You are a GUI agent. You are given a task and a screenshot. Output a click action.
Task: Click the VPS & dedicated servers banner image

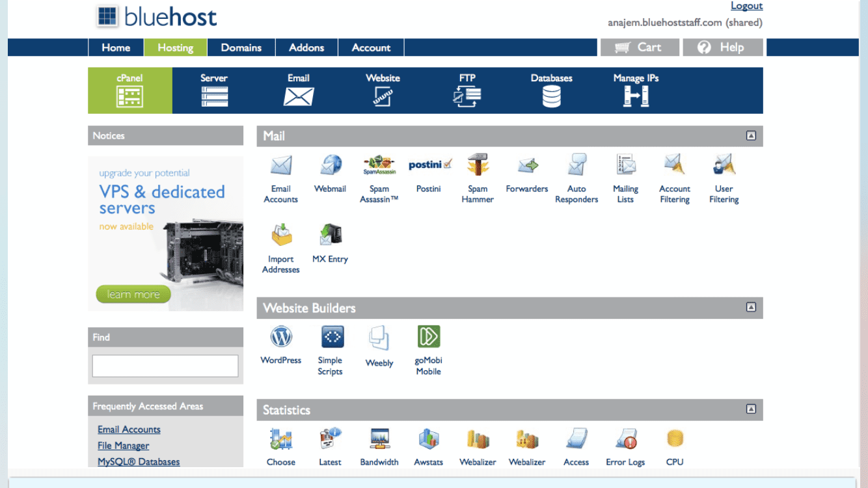click(166, 234)
